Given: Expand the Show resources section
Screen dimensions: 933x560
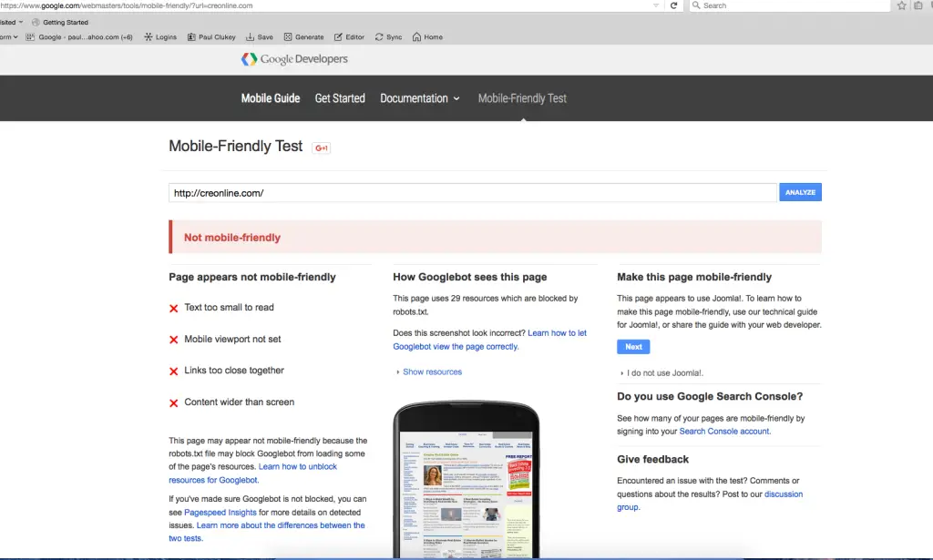Looking at the screenshot, I should [x=429, y=372].
